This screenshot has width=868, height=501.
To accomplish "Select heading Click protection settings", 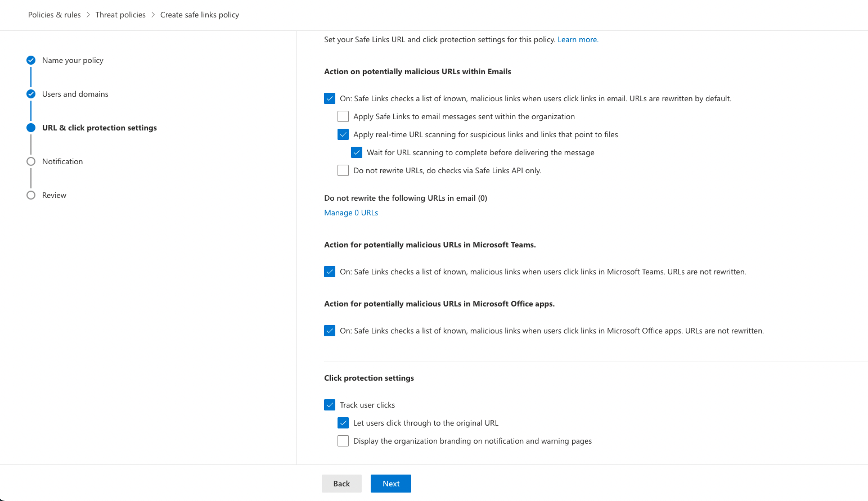I will click(x=369, y=378).
